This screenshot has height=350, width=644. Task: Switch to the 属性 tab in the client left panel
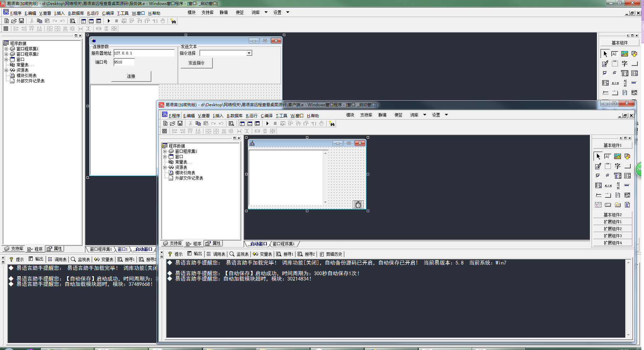tap(213, 243)
